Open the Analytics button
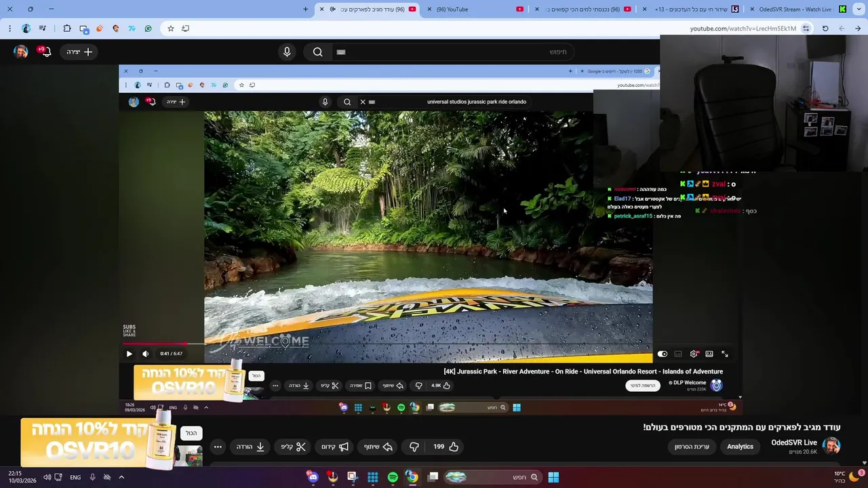The width and height of the screenshot is (868, 488). point(740,447)
